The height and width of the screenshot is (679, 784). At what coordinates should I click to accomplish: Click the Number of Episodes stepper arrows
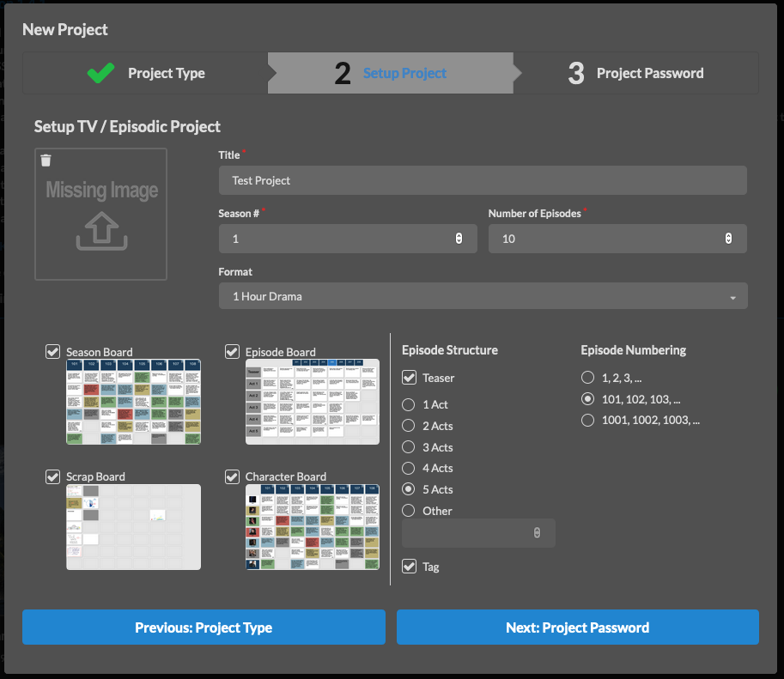[x=728, y=239]
